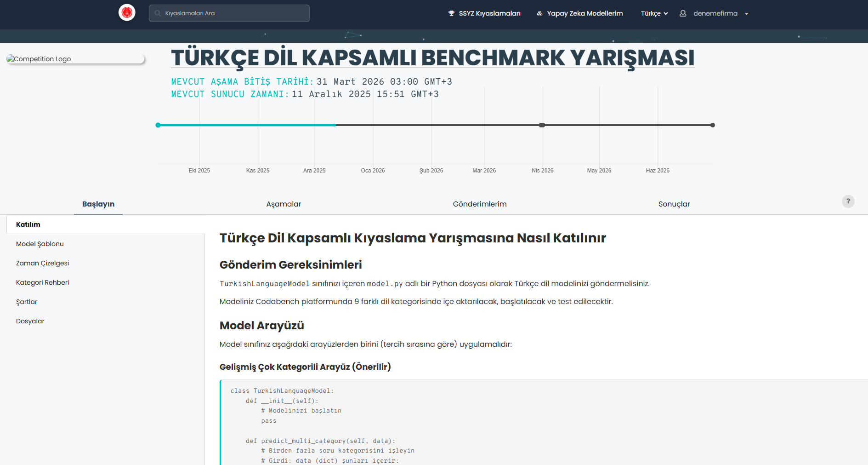Go to Zaman Çizelgesi sidebar item
Image resolution: width=868 pixels, height=465 pixels.
pos(42,263)
